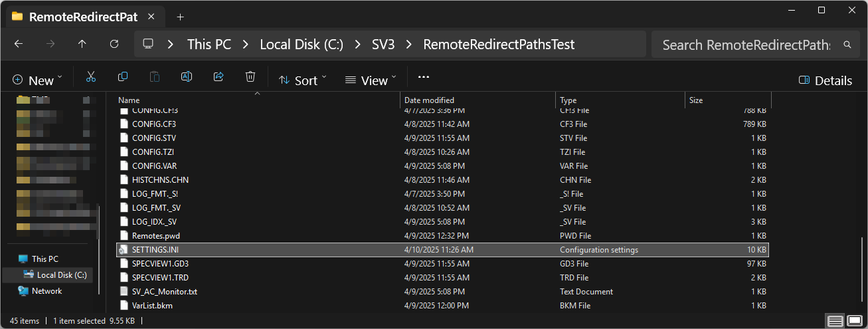Expand the Sort options menu
The width and height of the screenshot is (868, 329).
coord(303,80)
